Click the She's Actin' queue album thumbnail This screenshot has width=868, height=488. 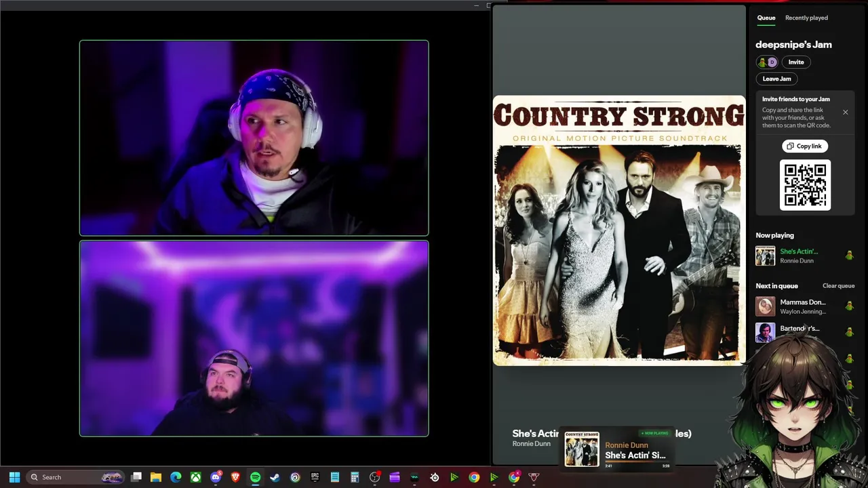point(765,256)
